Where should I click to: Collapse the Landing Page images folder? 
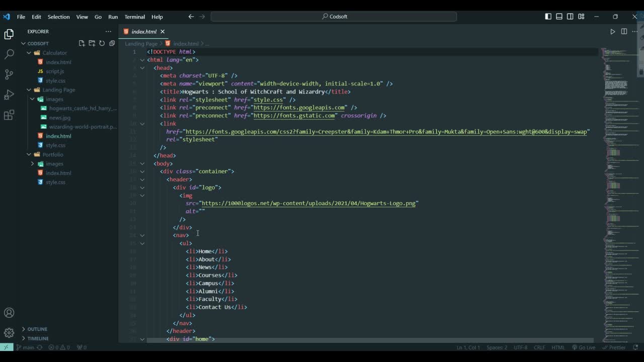(x=33, y=99)
